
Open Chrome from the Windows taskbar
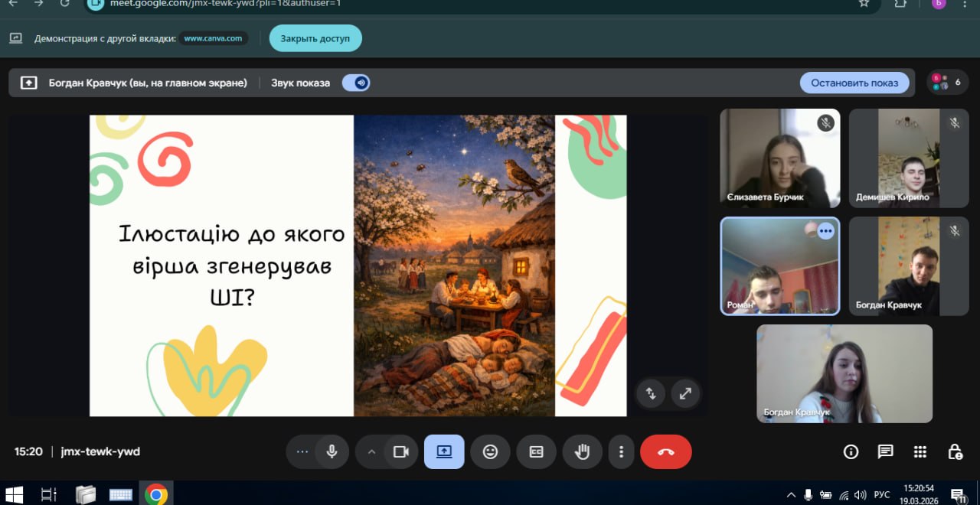(156, 494)
